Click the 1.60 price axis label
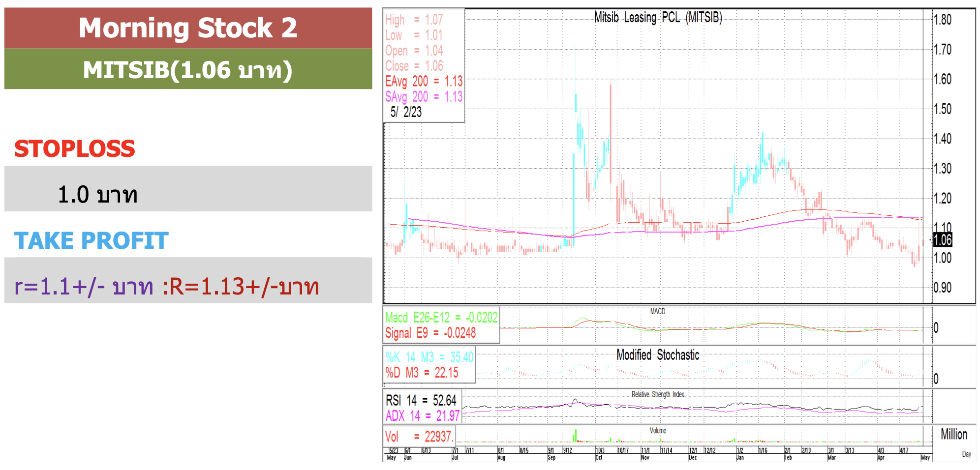Screen dimensions: 980x470 coord(943,79)
